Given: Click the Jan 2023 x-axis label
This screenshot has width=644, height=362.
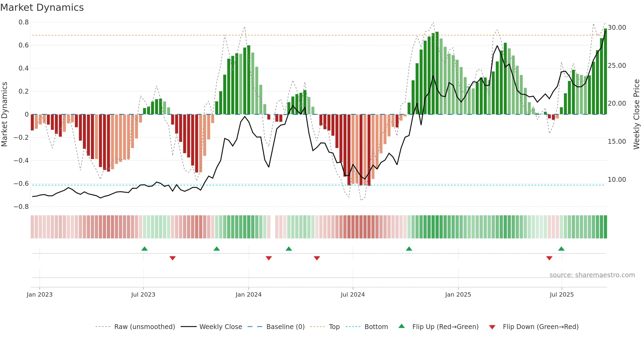Looking at the screenshot, I should point(40,294).
